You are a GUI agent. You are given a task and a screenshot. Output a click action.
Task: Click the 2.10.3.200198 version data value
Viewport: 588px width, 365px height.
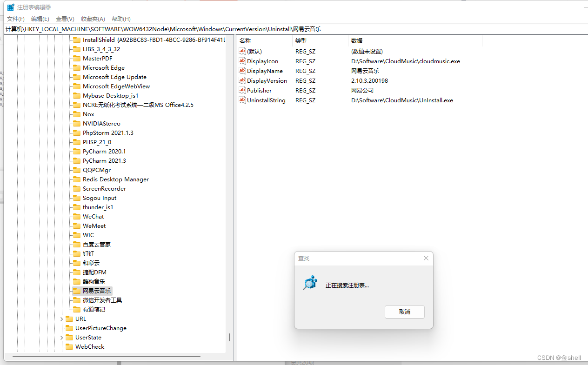tap(369, 80)
